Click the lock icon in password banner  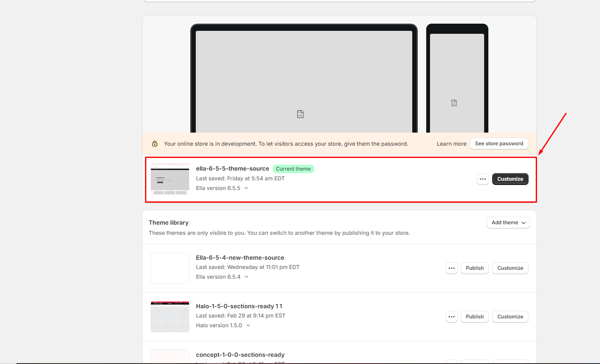pos(155,144)
